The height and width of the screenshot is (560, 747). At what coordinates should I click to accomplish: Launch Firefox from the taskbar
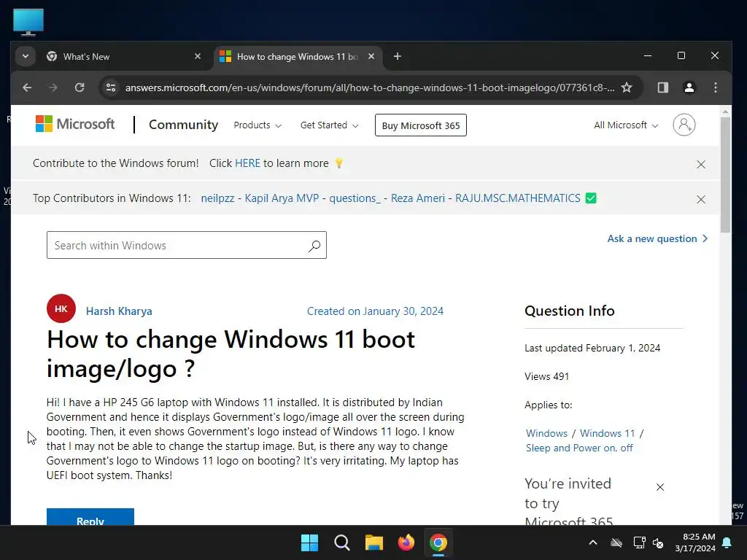point(406,542)
